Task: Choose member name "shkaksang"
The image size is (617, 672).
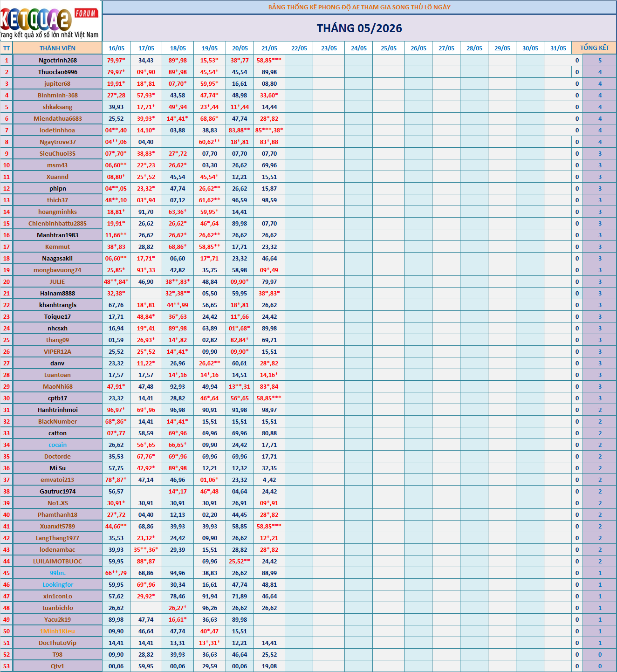Action: tap(58, 107)
